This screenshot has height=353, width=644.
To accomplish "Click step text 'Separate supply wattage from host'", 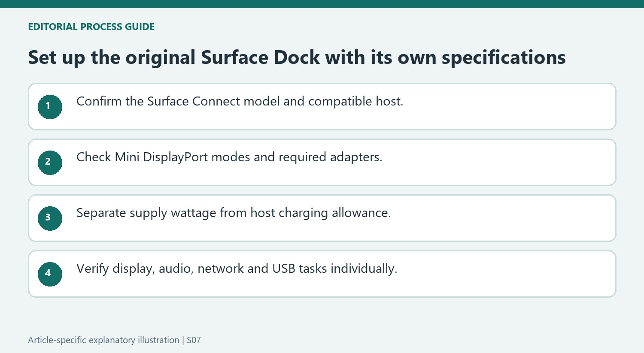I will pos(234,213).
